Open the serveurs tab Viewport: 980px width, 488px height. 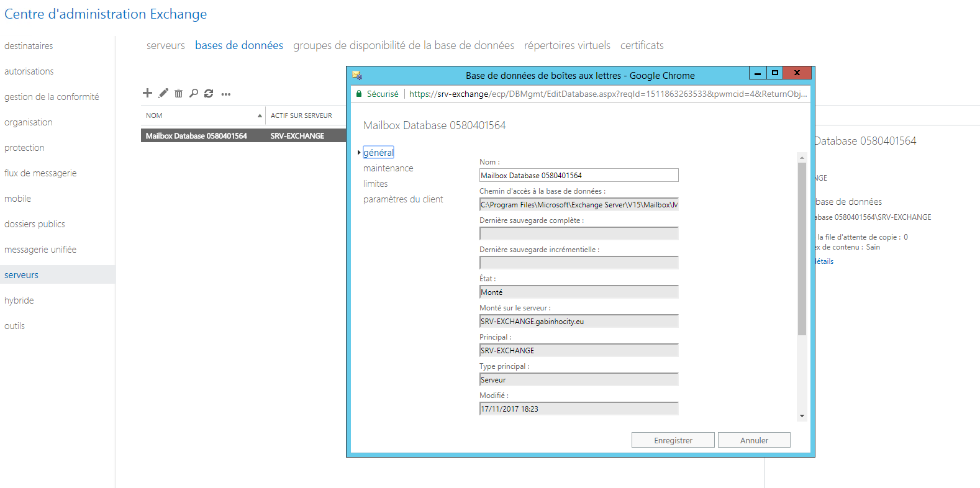point(166,45)
